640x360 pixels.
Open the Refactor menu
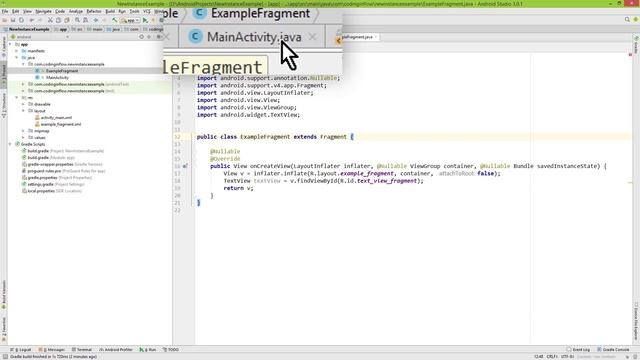point(94,11)
